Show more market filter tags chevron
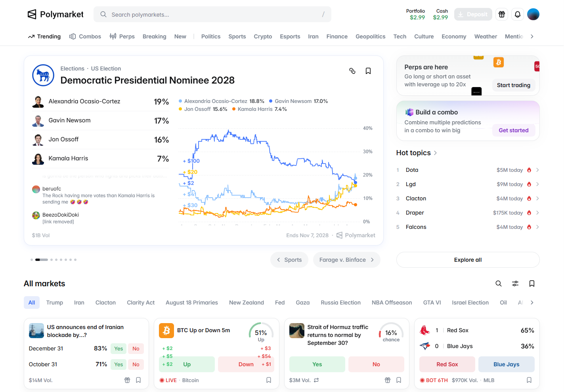Screen dimensions: 564x392 tap(532, 303)
